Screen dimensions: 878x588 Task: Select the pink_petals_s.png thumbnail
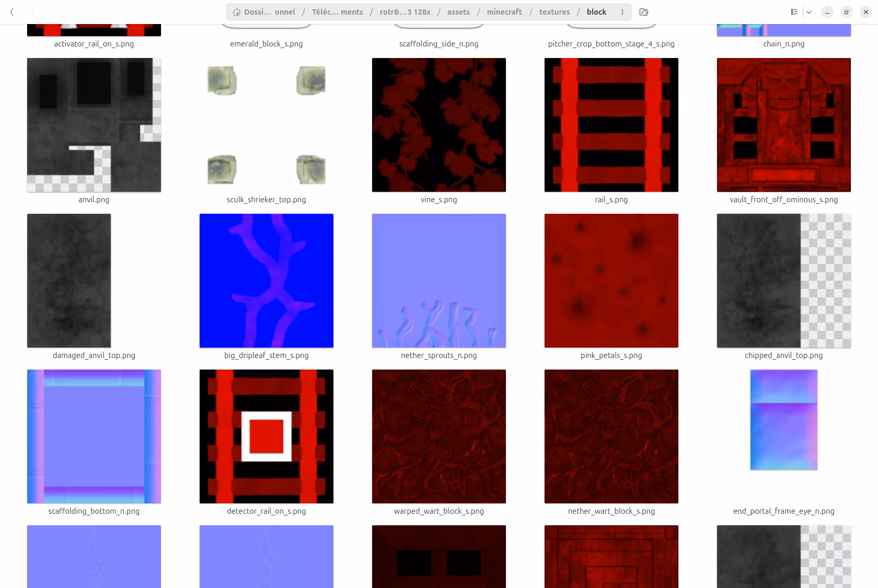(x=611, y=281)
